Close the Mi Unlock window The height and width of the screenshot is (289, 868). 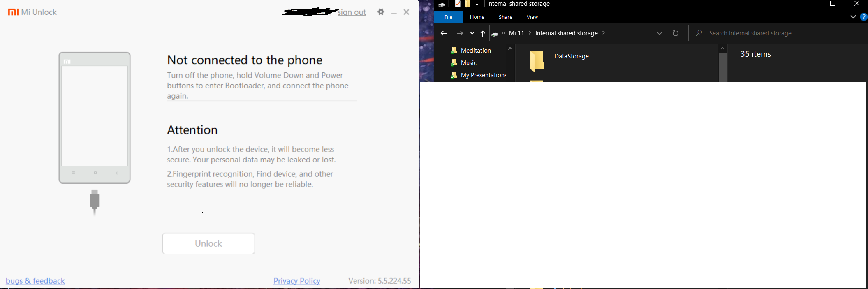click(x=406, y=12)
